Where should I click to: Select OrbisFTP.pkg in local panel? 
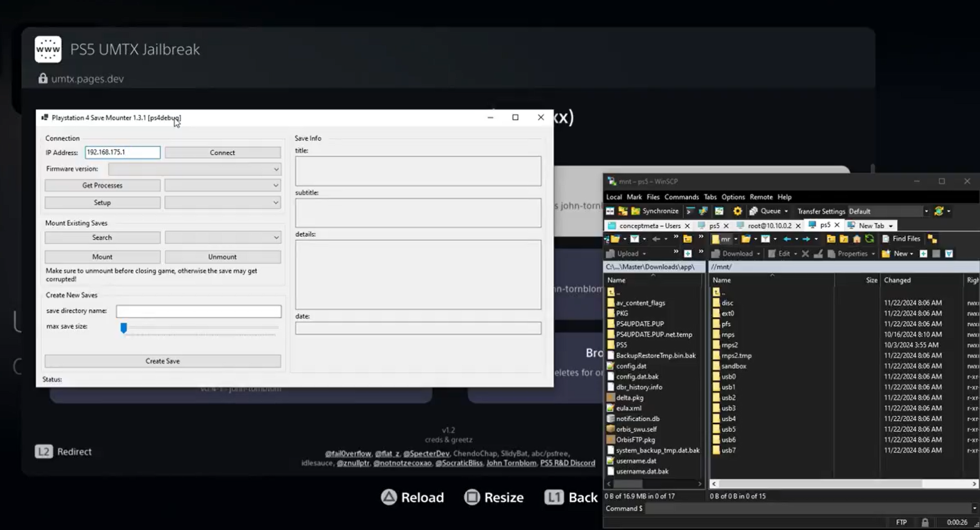tap(635, 440)
